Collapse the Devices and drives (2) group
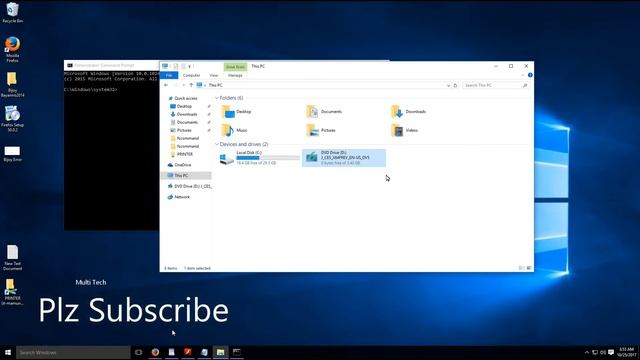This screenshot has height=360, width=640. point(217,144)
